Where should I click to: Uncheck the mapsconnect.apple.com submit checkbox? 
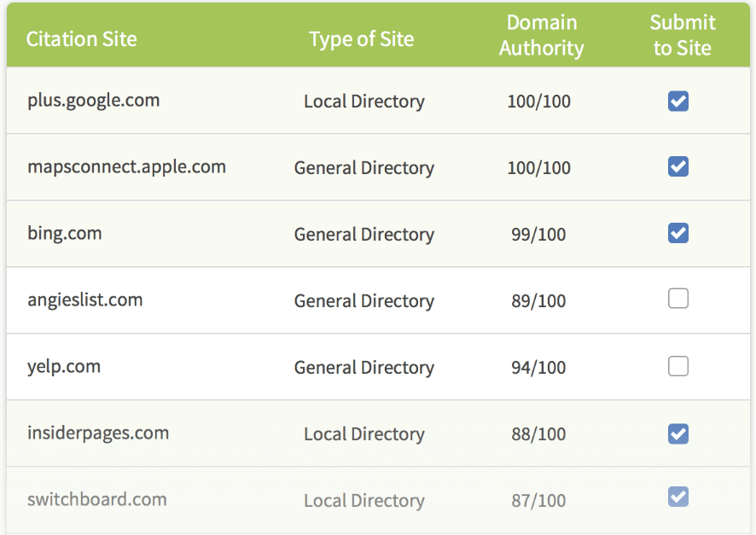click(x=677, y=167)
